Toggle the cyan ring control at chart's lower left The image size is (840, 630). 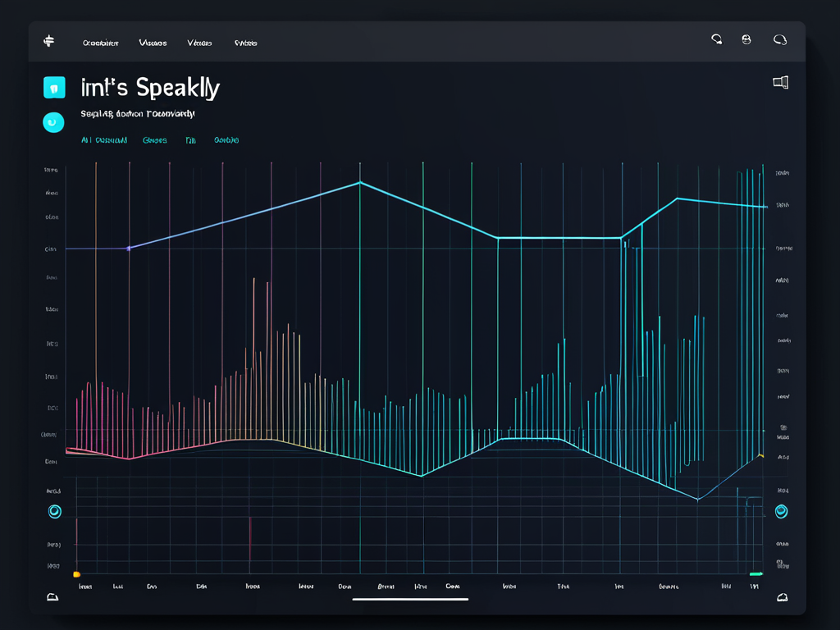(55, 512)
